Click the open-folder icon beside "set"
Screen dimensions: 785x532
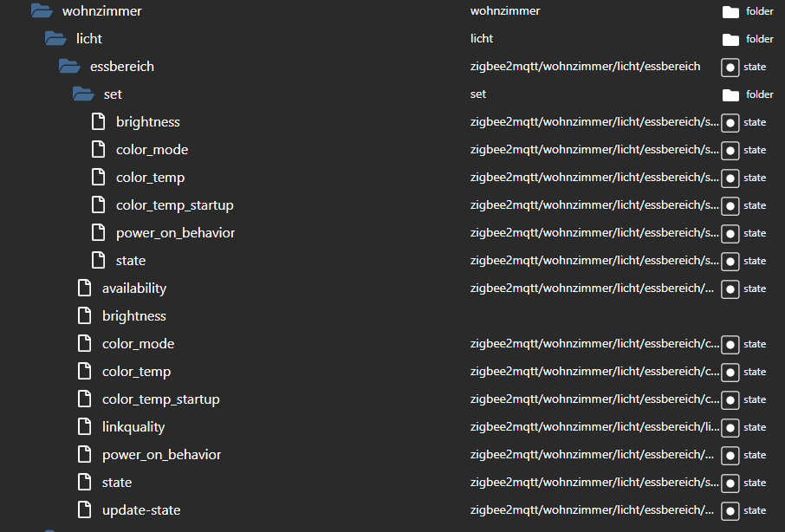(x=83, y=94)
